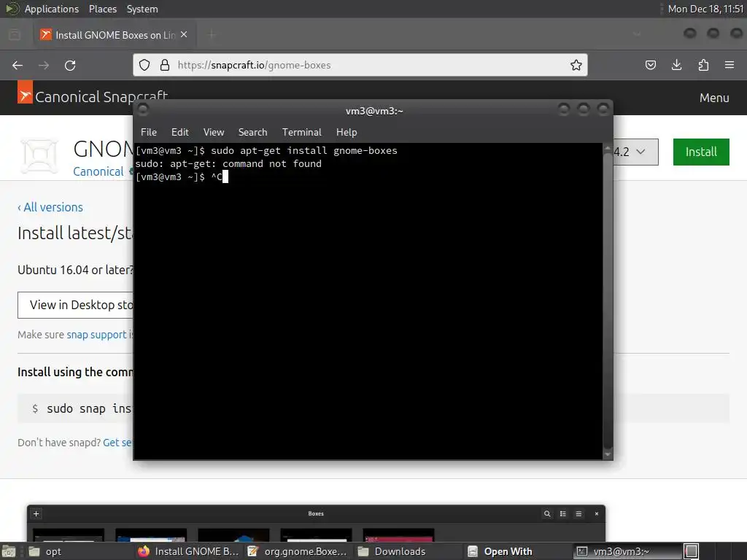Open the terminal View menu

coord(214,133)
